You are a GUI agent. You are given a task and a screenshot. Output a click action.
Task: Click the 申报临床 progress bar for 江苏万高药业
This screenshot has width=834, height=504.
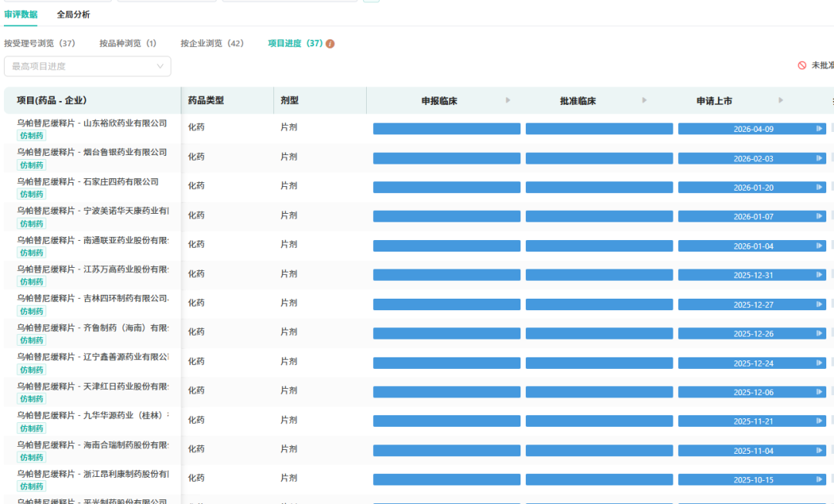[446, 275]
